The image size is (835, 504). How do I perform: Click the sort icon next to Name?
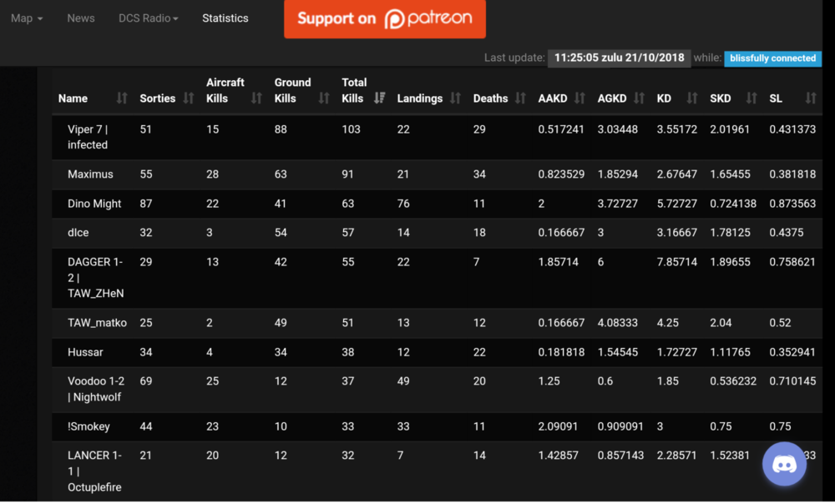[122, 98]
